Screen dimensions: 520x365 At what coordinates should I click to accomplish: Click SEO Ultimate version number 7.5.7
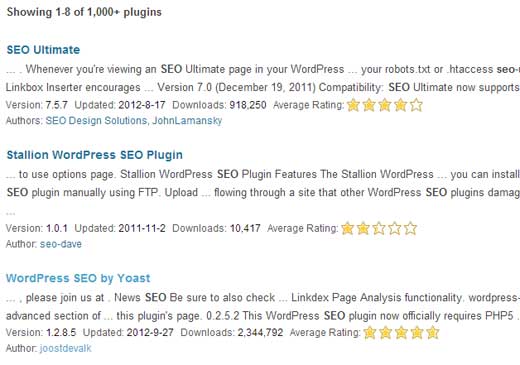point(57,105)
